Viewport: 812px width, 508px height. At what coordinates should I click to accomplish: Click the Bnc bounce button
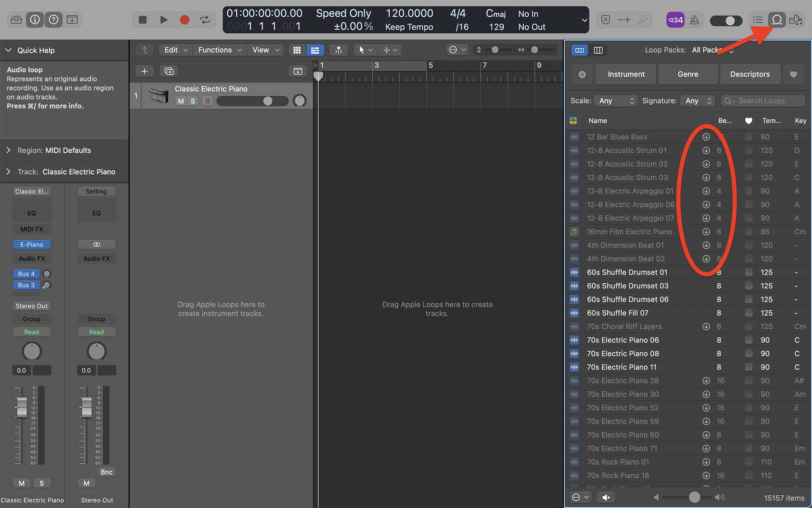(106, 472)
